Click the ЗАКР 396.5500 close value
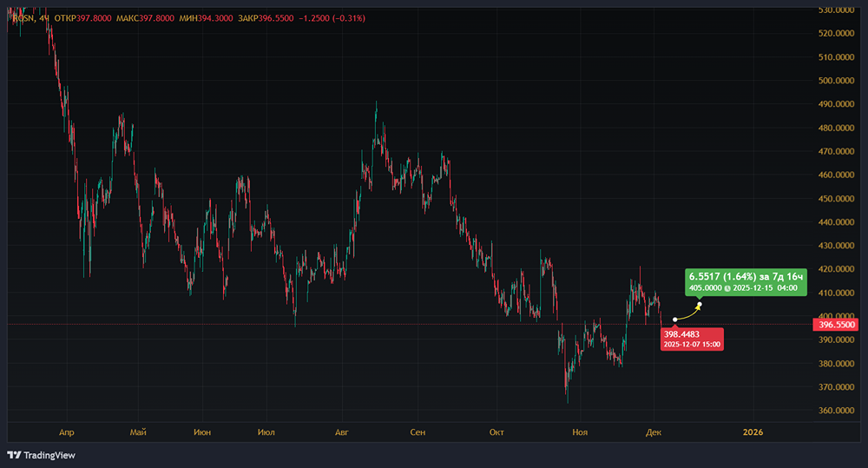The width and height of the screenshot is (868, 468). pos(266,18)
